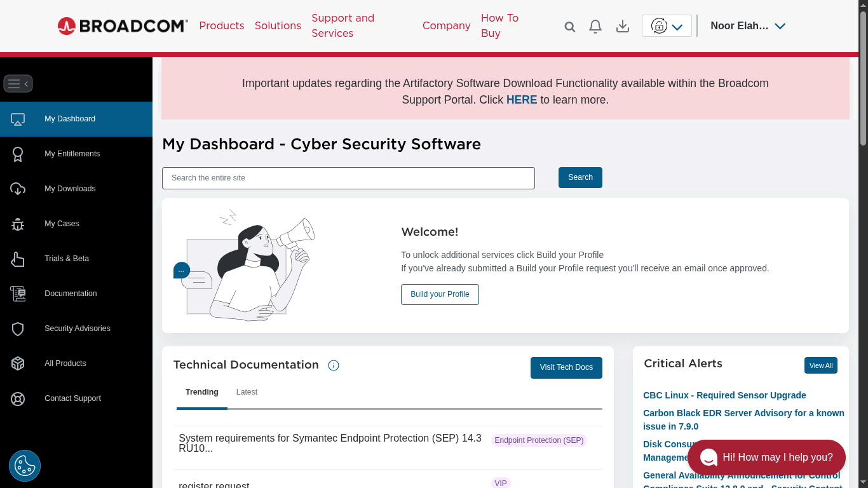Open the site selector dropdown in the header
868x488 pixels.
666,26
